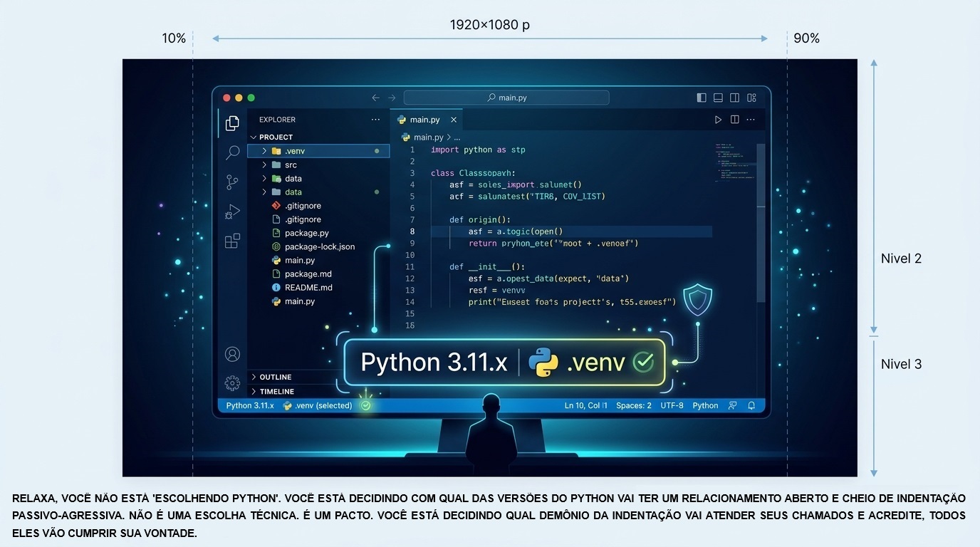
Task: Click the notifications bell in the status bar
Action: [751, 405]
